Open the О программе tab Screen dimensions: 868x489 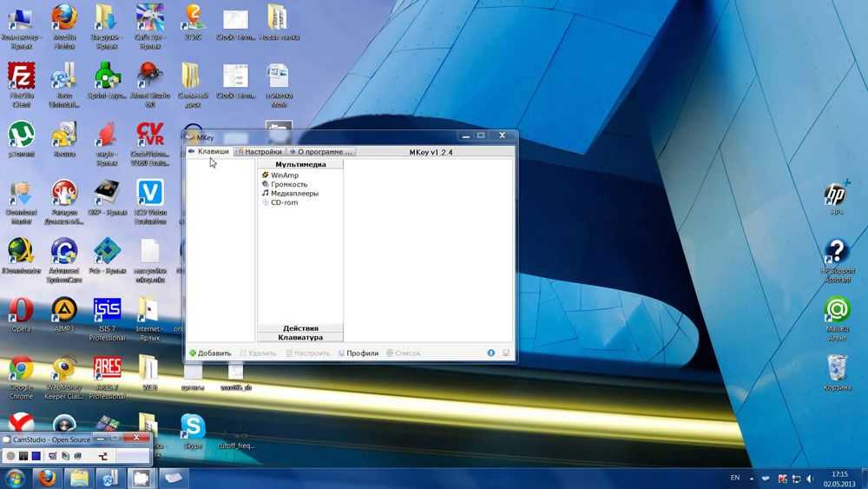pyautogui.click(x=321, y=152)
